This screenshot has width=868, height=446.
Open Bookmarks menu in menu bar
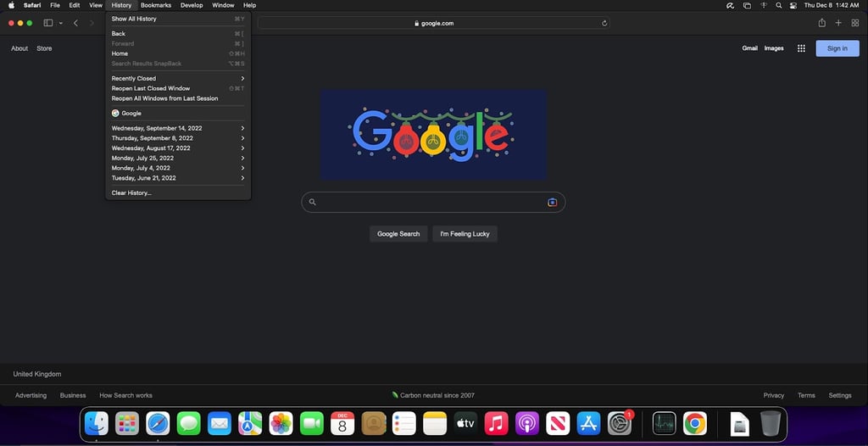tap(156, 5)
